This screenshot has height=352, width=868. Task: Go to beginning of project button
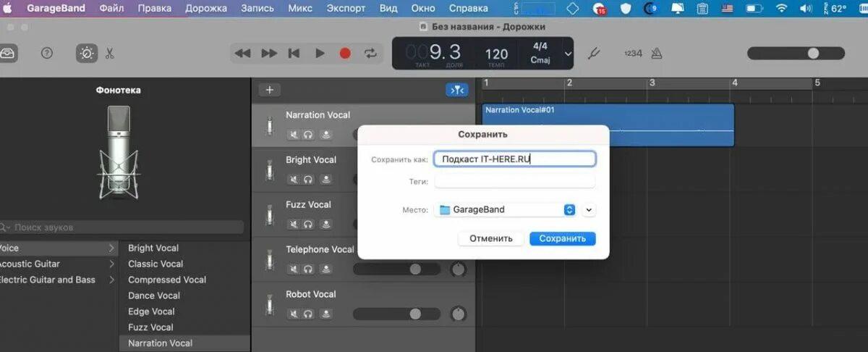click(294, 54)
